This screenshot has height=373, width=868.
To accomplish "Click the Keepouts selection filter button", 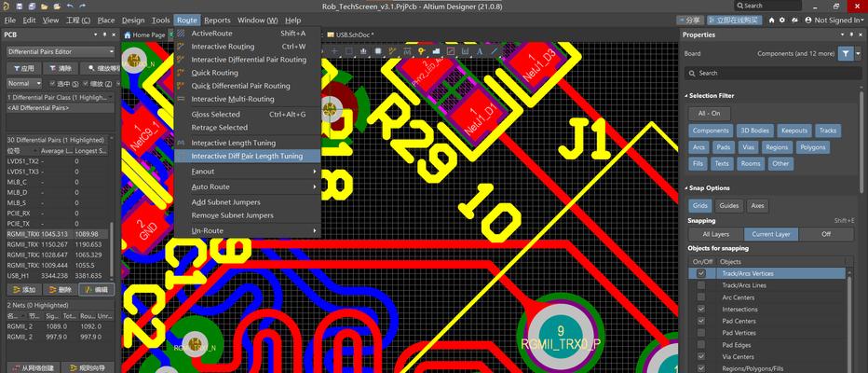I will point(794,131).
